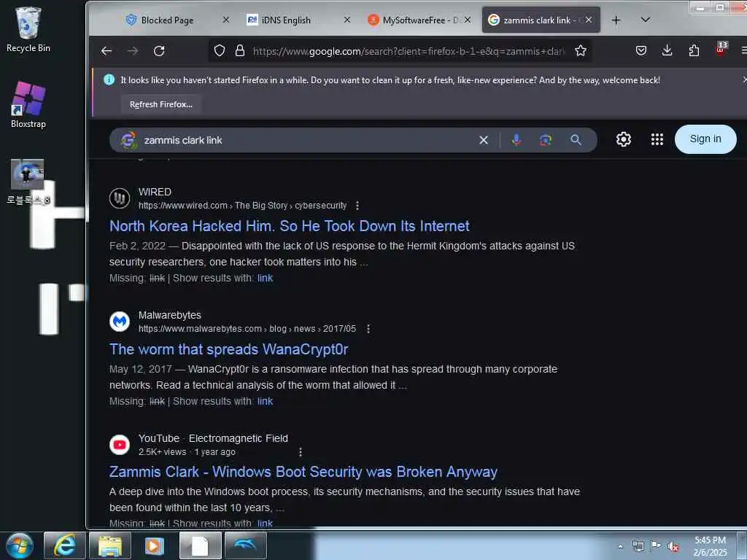Click 'link' under the WIRED result

[265, 278]
